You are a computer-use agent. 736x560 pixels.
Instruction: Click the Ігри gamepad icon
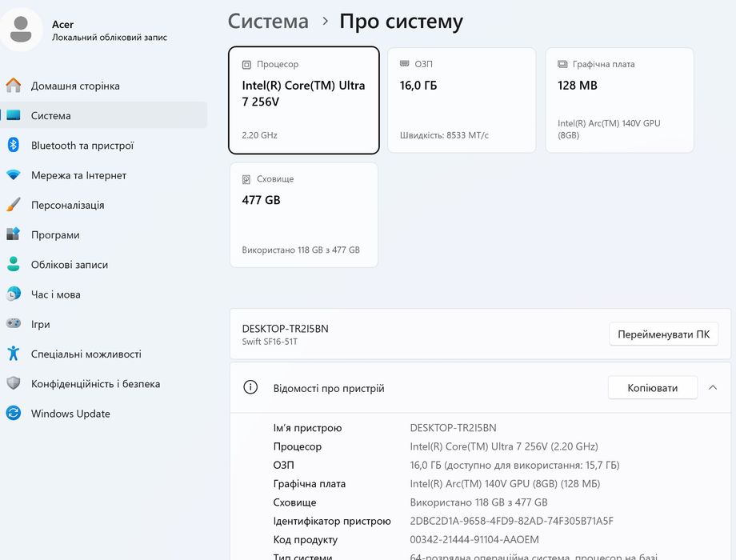[x=13, y=323]
